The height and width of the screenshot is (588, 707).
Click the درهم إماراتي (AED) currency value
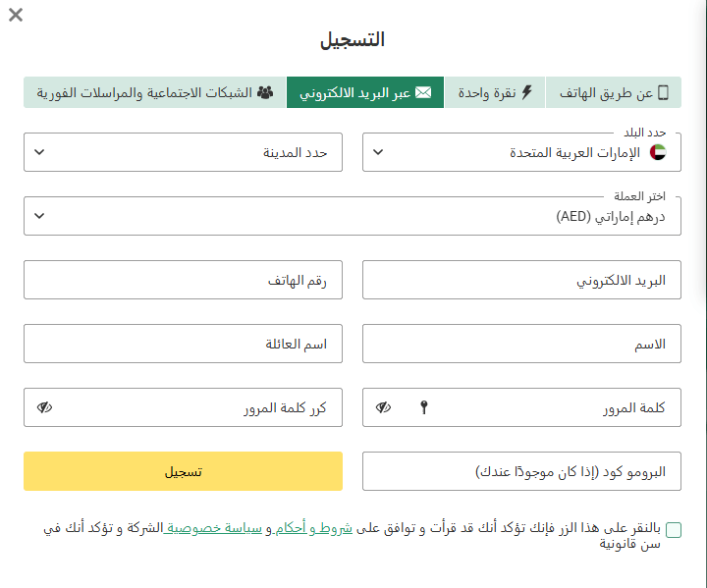(x=611, y=216)
